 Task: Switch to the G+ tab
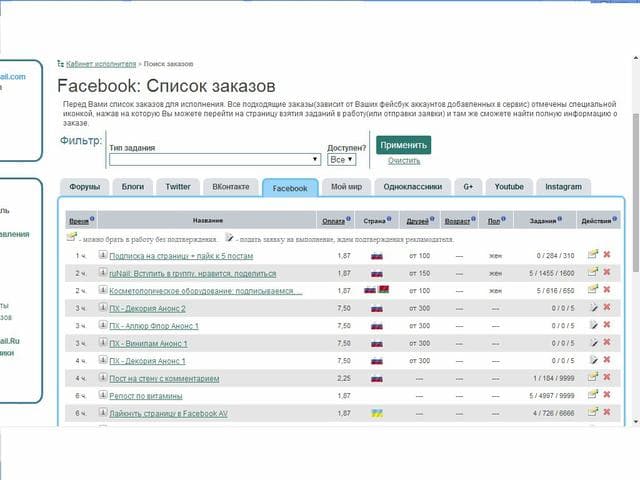pyautogui.click(x=468, y=187)
